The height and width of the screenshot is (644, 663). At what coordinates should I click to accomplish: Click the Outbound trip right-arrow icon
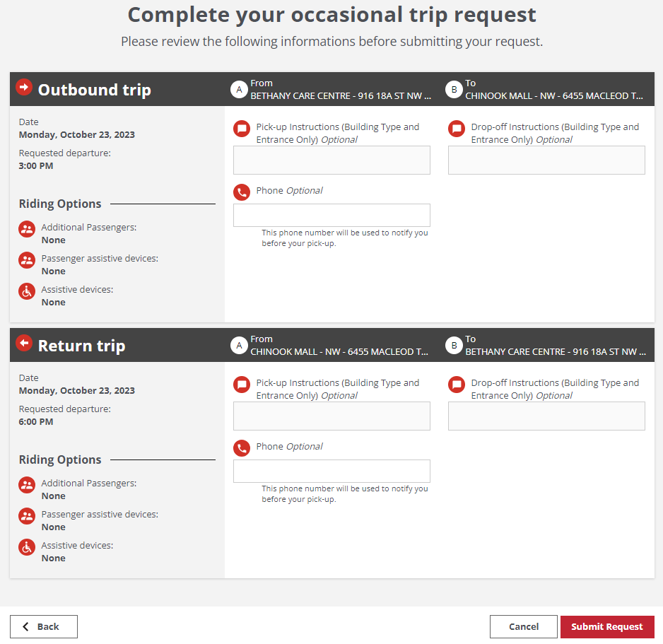pyautogui.click(x=24, y=88)
